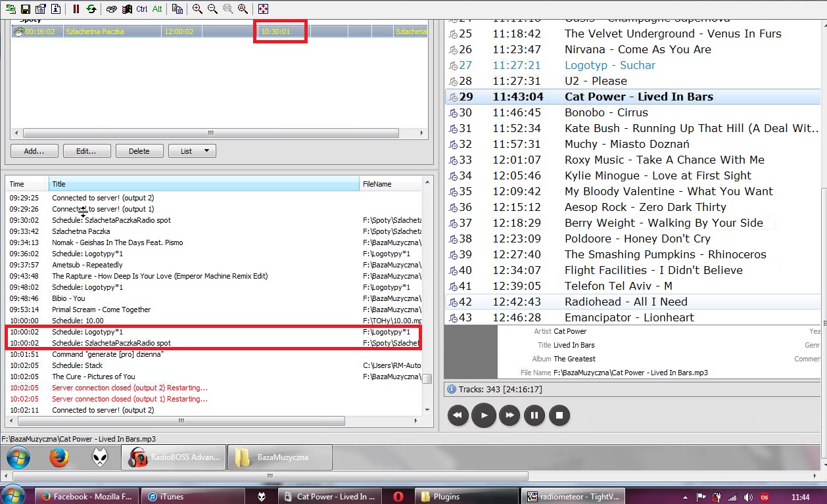Image resolution: width=827 pixels, height=504 pixels.
Task: Click the Add... button in the scheduler
Action: 34,151
